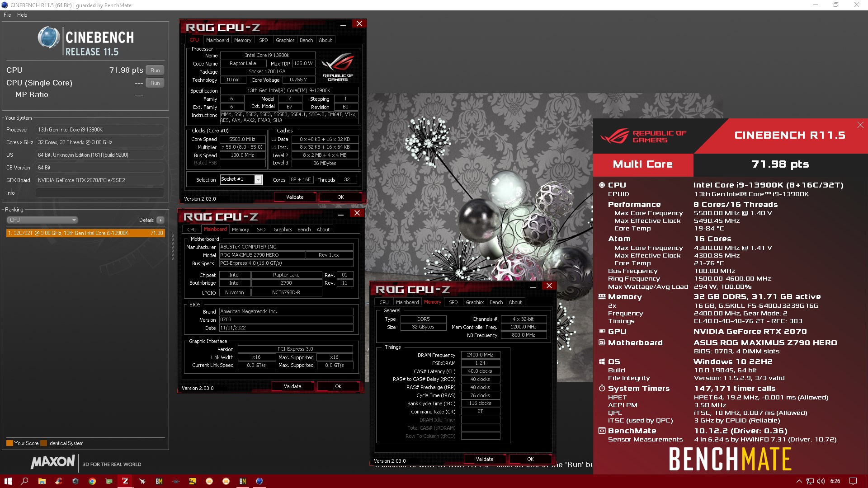Click the NVIDIA GeForce RTX 2070 GFX Board field

(x=99, y=180)
